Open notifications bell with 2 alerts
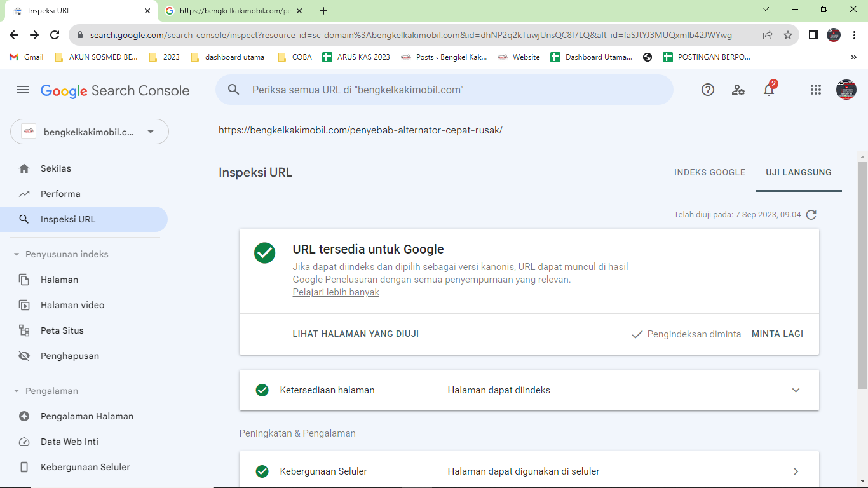Screen dimensions: 868x488 click(769, 90)
